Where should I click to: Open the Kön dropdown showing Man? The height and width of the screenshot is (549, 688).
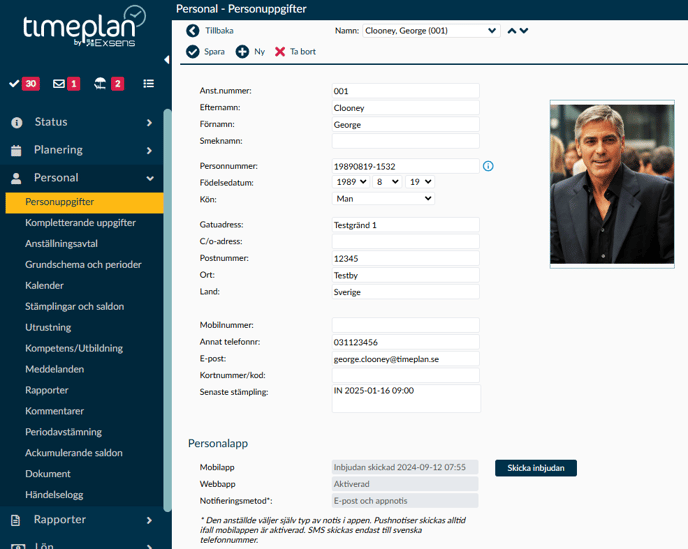pos(383,199)
